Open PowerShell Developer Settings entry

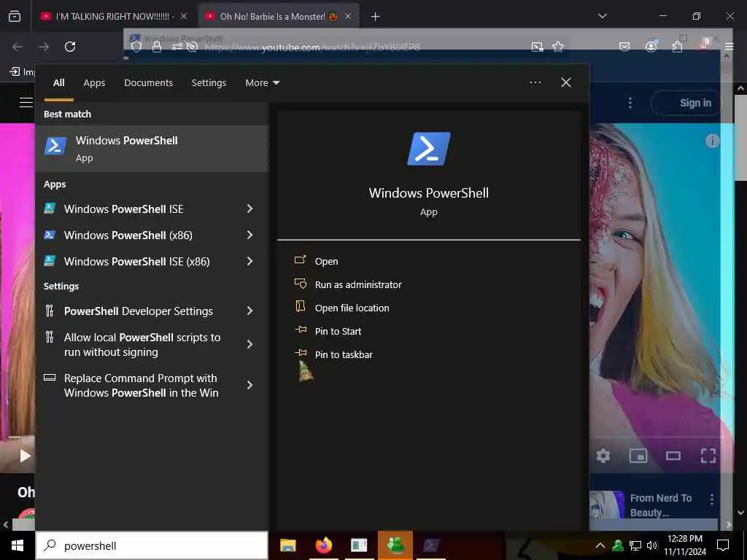tap(138, 311)
